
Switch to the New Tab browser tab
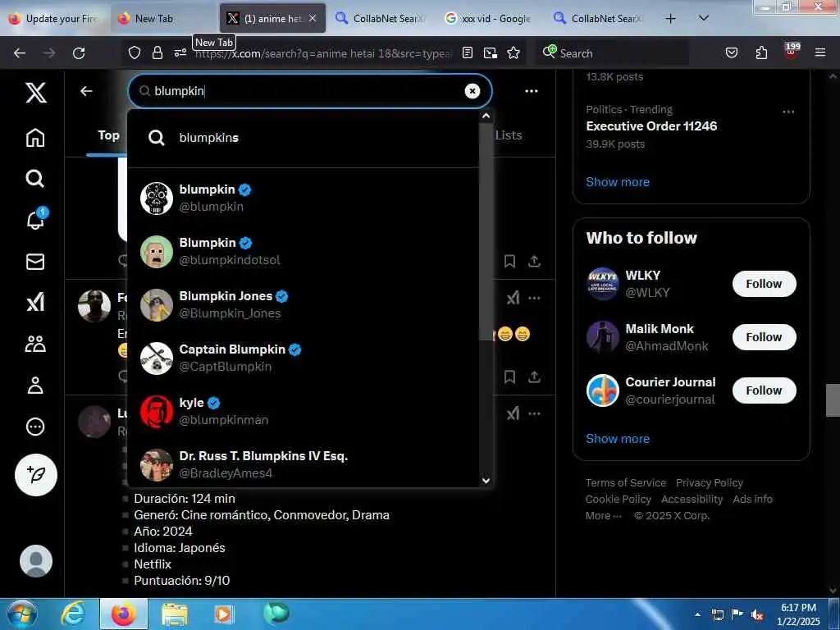point(163,18)
